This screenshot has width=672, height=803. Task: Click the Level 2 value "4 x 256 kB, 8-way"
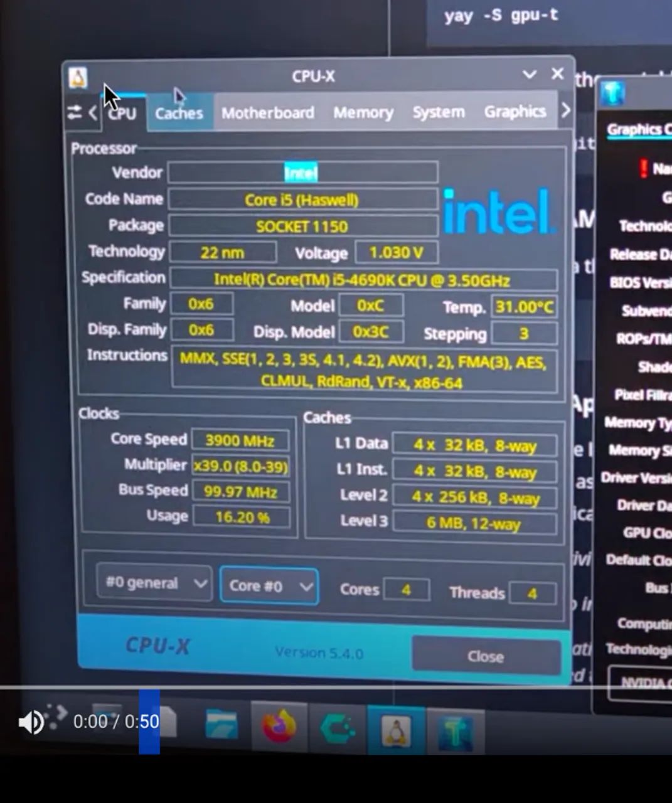474,497
